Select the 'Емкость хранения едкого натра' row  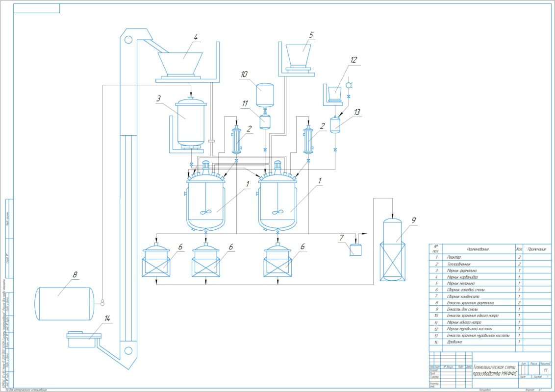(x=490, y=316)
